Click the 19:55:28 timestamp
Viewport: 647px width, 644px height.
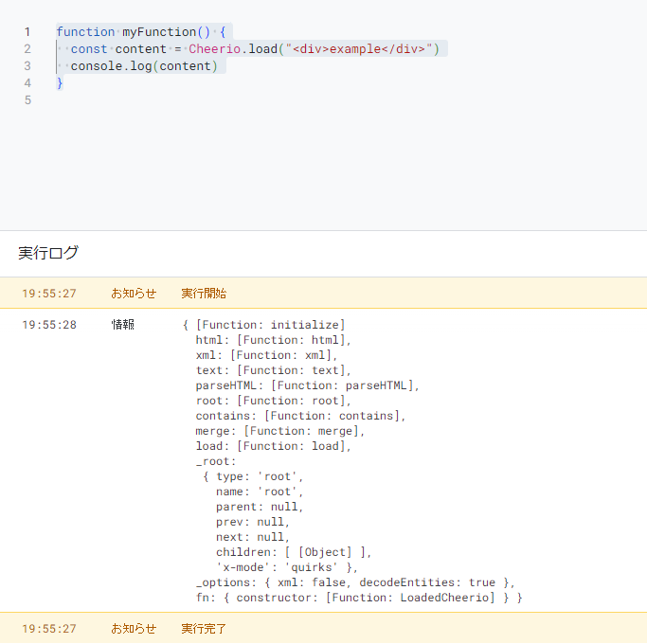click(49, 325)
